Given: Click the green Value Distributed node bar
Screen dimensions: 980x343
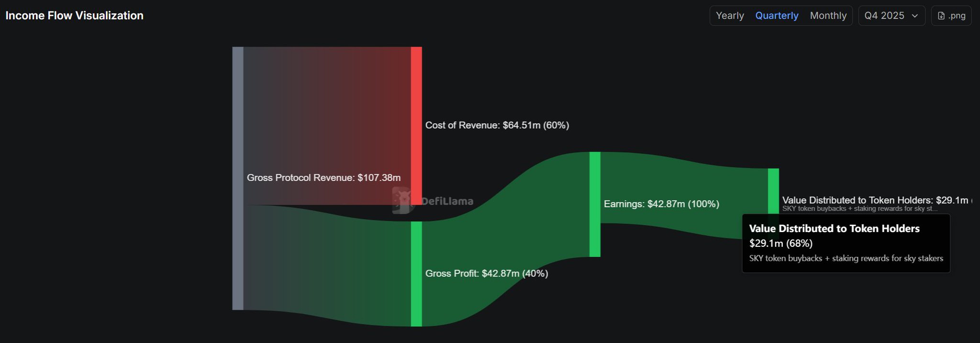Looking at the screenshot, I should (x=773, y=190).
